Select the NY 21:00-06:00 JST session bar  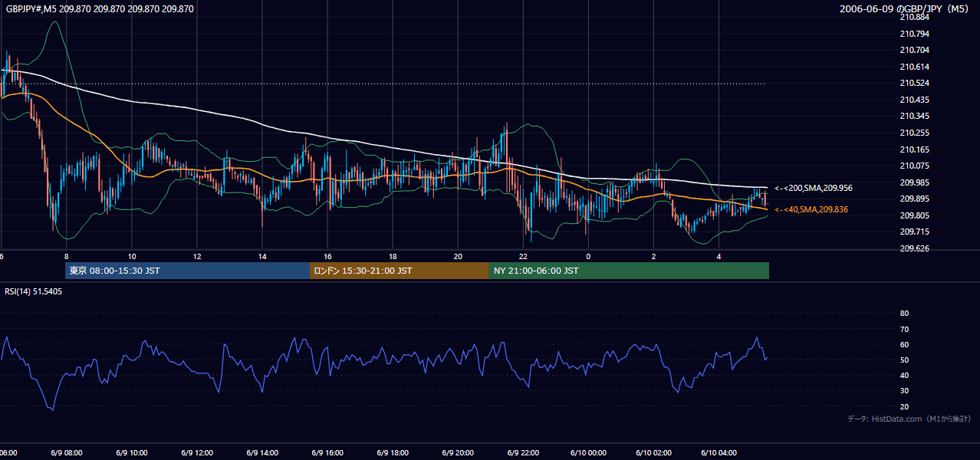coord(629,271)
